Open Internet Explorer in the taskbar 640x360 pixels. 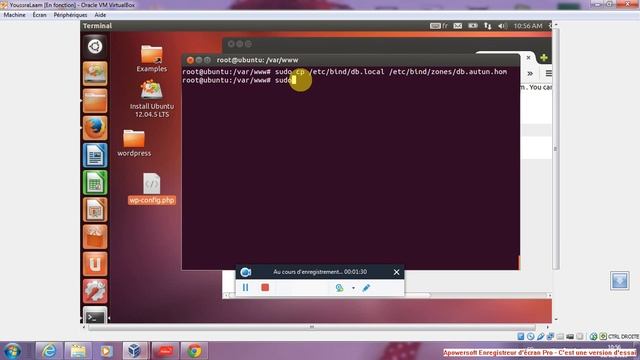(49, 351)
